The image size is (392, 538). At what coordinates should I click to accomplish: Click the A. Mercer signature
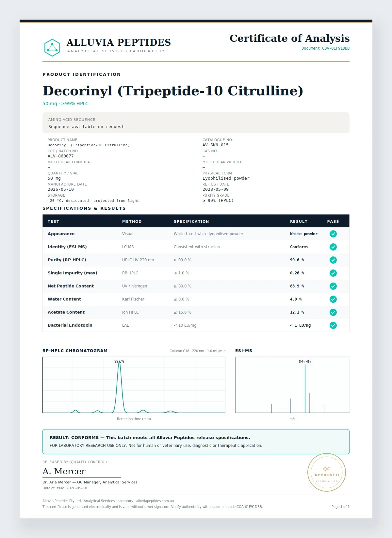coord(64,471)
